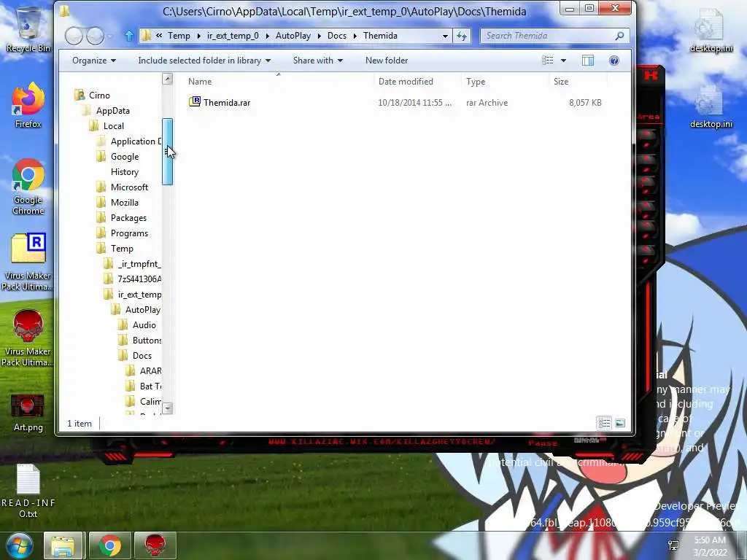Open the Windows Start menu orb
Screen dimensions: 747x560
(19, 545)
